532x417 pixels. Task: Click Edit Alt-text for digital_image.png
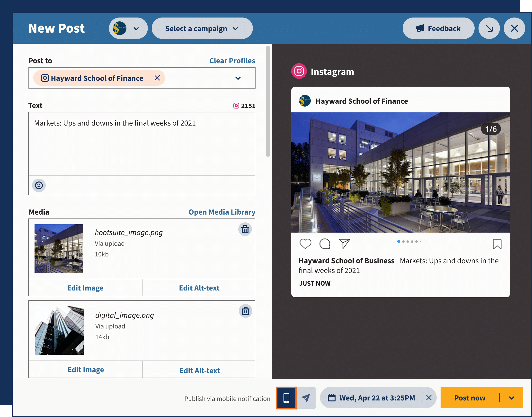199,370
